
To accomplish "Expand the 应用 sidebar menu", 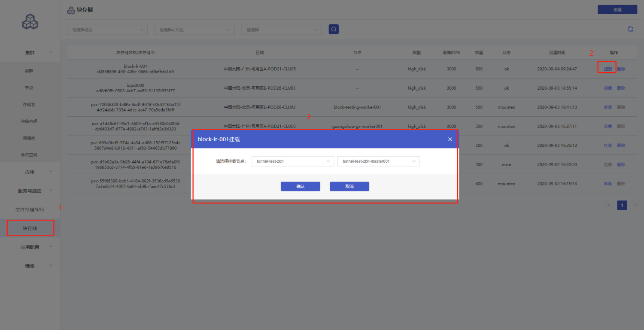I will click(30, 172).
